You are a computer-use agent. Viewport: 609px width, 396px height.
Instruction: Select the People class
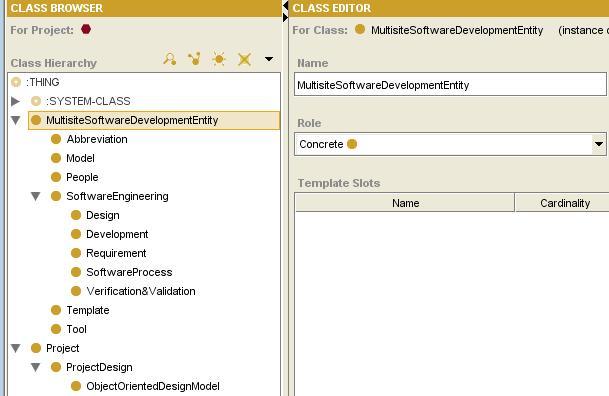click(x=82, y=177)
